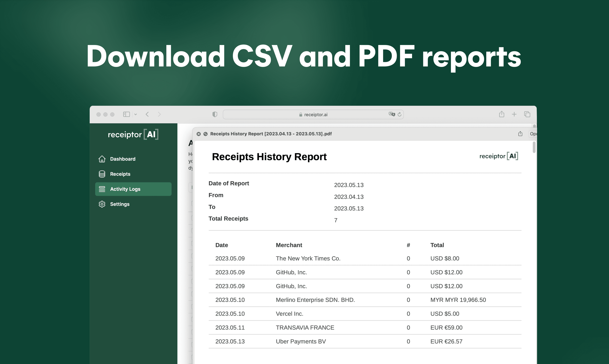This screenshot has width=609, height=364.
Task: Select Activity Logs in the sidebar
Action: click(125, 189)
